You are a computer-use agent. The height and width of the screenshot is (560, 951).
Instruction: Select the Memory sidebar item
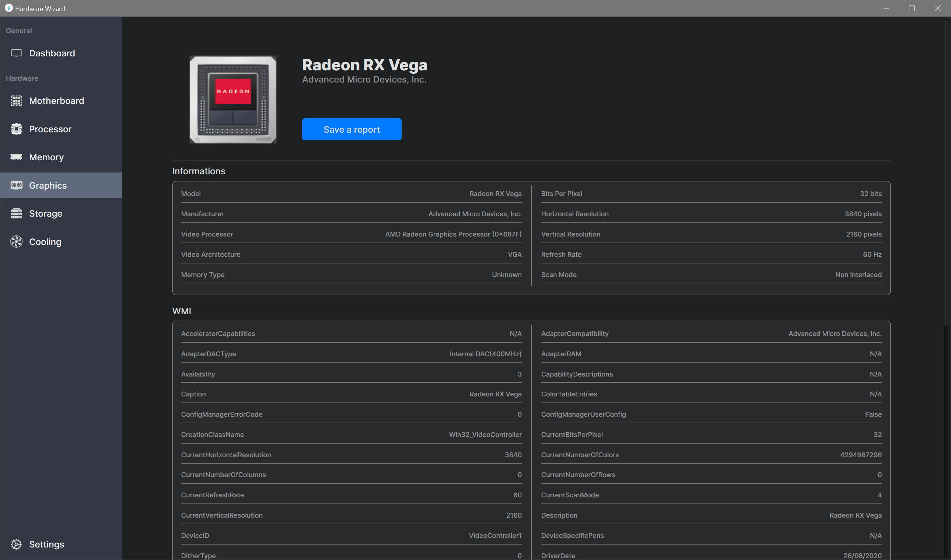46,157
